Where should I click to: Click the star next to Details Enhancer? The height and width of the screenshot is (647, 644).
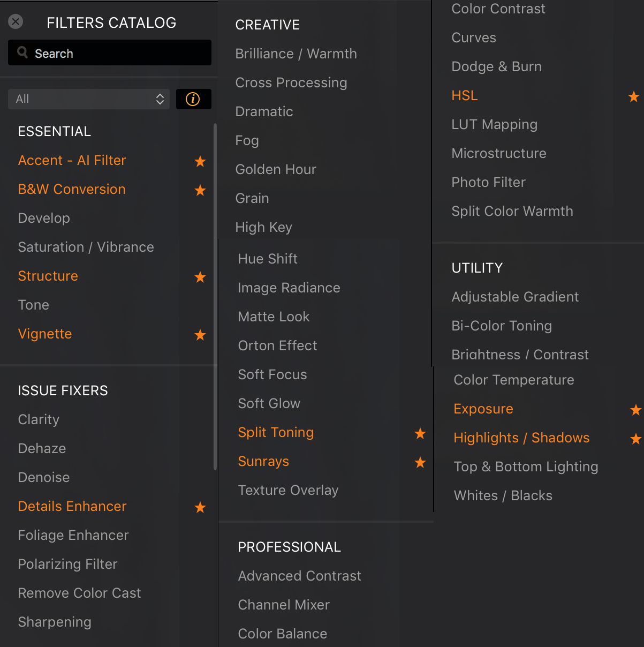200,507
